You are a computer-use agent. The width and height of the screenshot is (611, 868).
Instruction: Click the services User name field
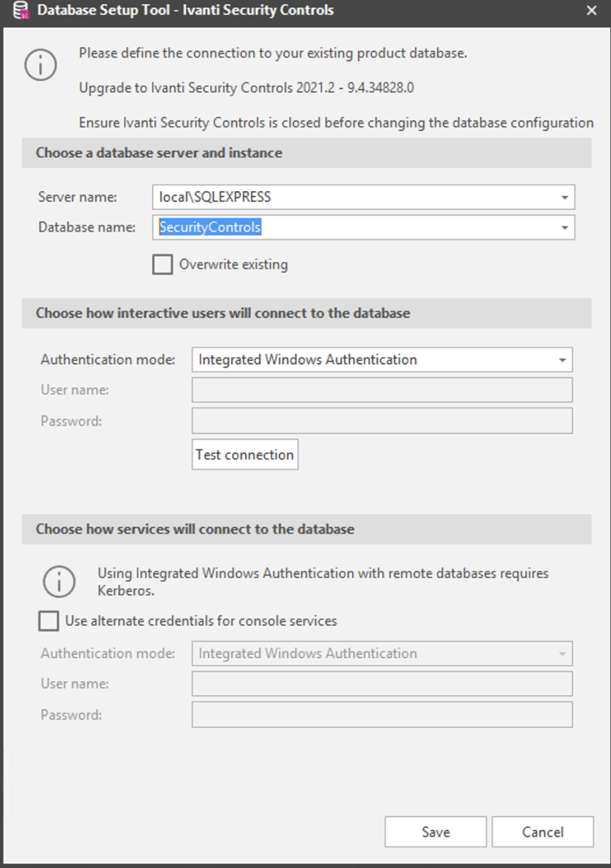pos(382,684)
